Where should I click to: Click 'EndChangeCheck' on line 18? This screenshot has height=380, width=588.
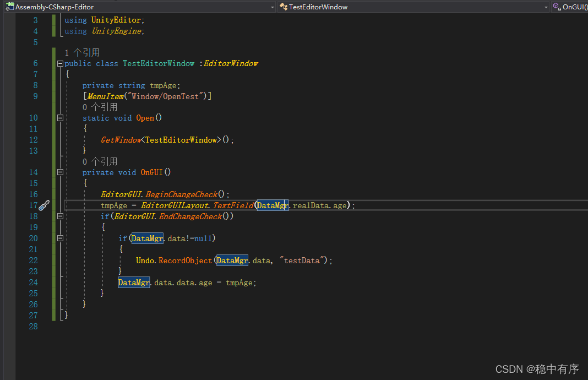[190, 216]
